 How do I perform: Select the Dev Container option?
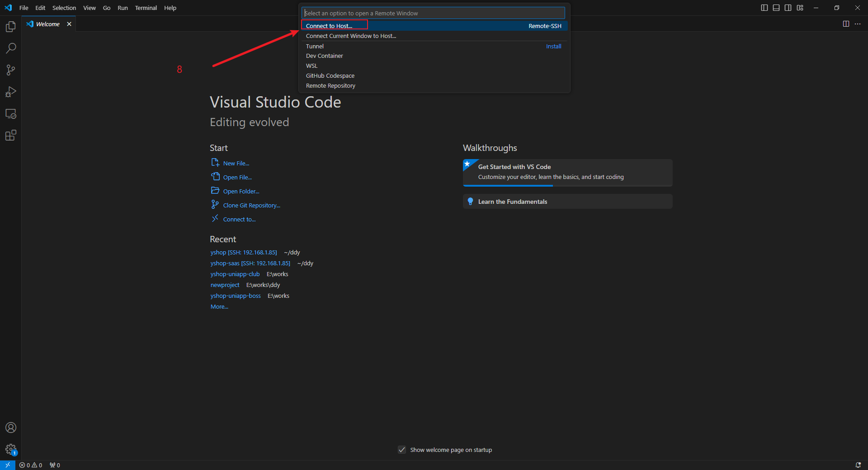point(434,56)
